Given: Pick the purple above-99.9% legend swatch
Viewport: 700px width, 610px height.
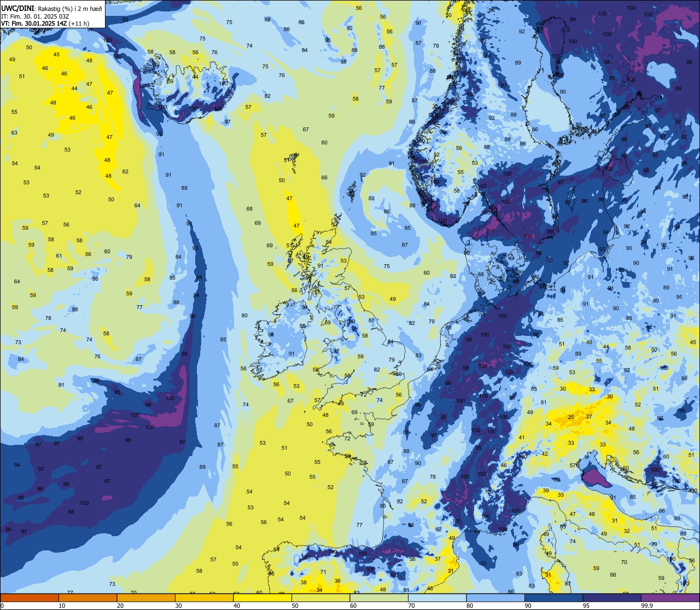Looking at the screenshot, I should (x=670, y=597).
